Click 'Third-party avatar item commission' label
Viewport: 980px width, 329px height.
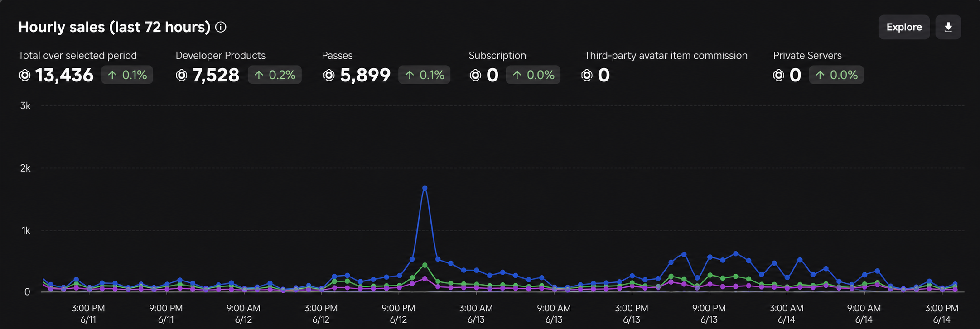tap(666, 56)
